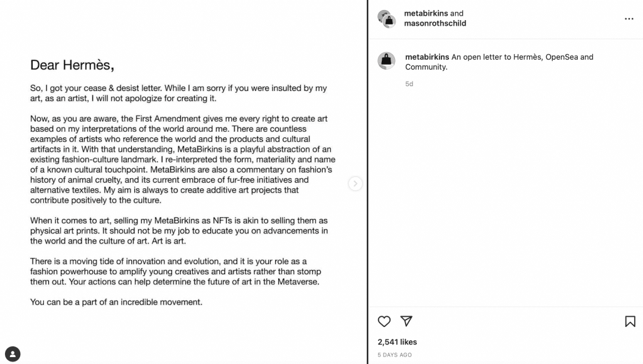Click the stacked profile avatars in header
The width and height of the screenshot is (643, 364).
(x=386, y=19)
